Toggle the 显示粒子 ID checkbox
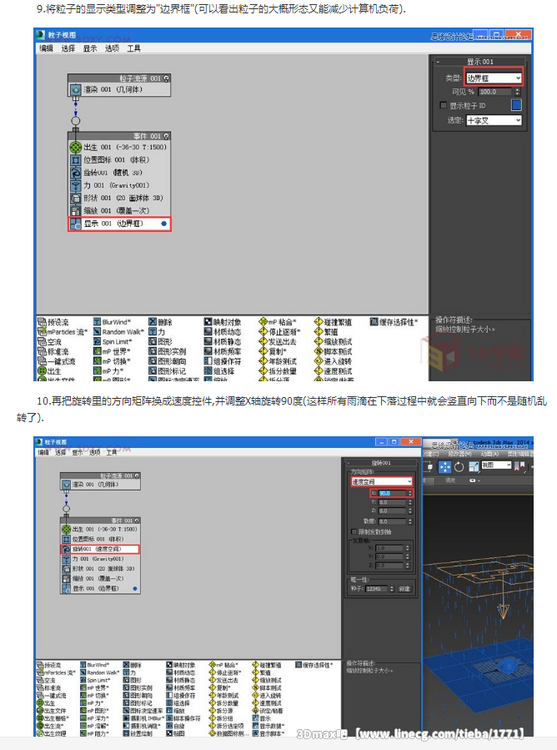The image size is (557, 750). tap(443, 105)
